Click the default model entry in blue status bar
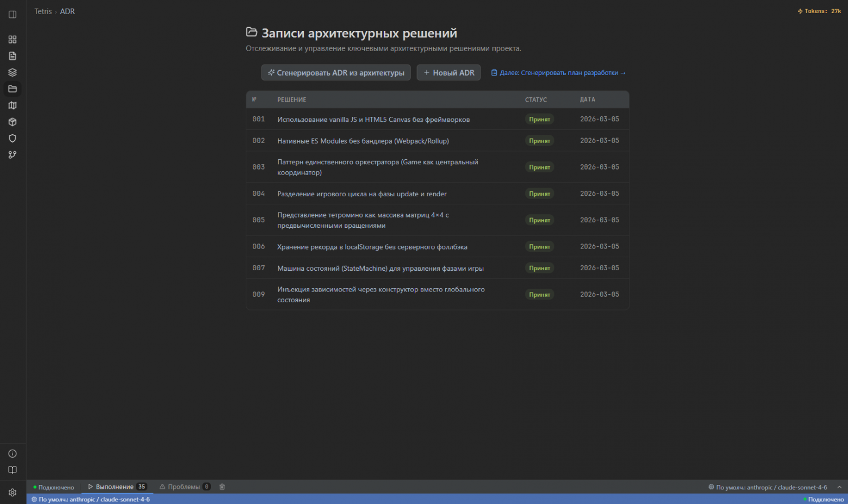This screenshot has width=848, height=504. click(91, 499)
